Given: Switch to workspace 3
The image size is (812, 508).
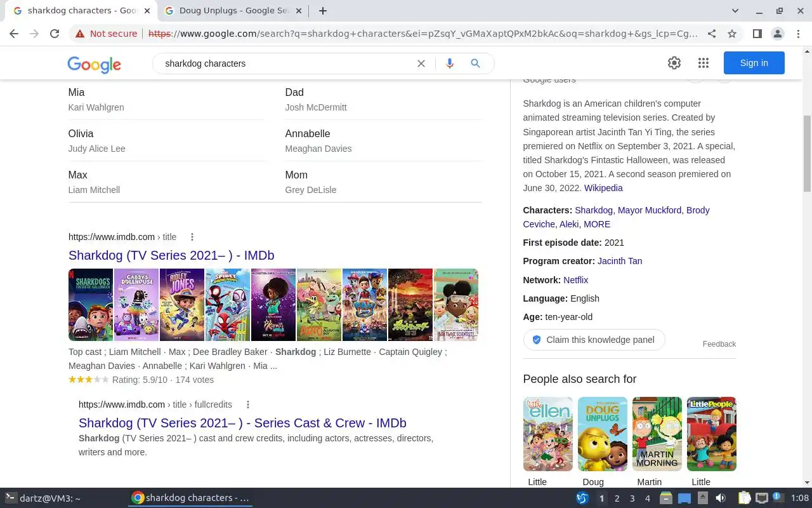Looking at the screenshot, I should click(632, 498).
